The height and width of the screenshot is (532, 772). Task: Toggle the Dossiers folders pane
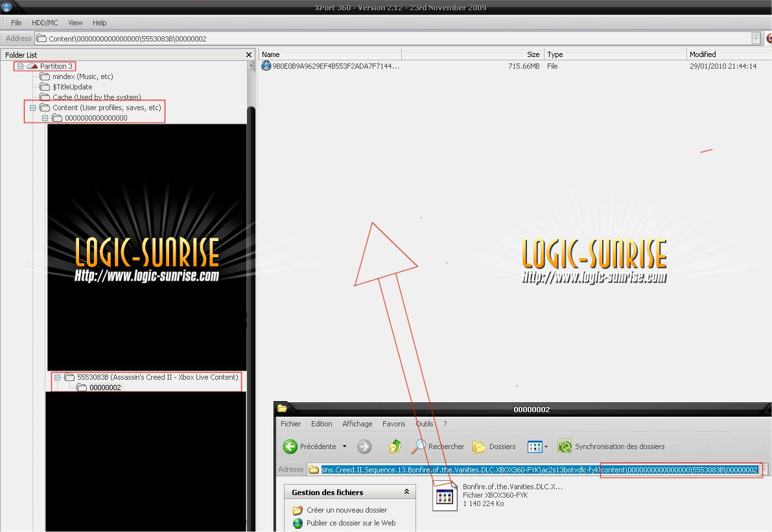coord(494,446)
